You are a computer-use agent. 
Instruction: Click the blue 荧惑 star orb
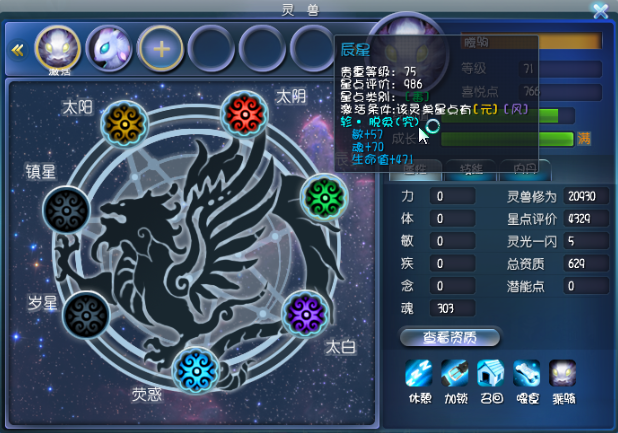pyautogui.click(x=195, y=370)
